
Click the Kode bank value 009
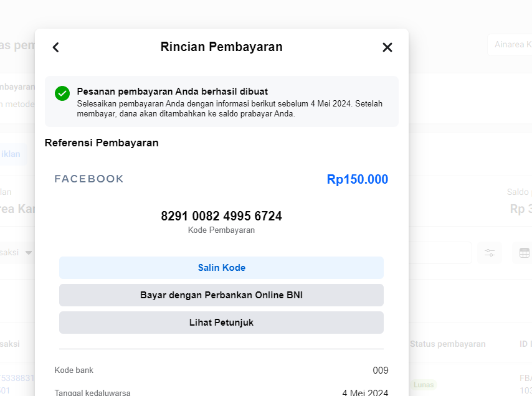381,370
